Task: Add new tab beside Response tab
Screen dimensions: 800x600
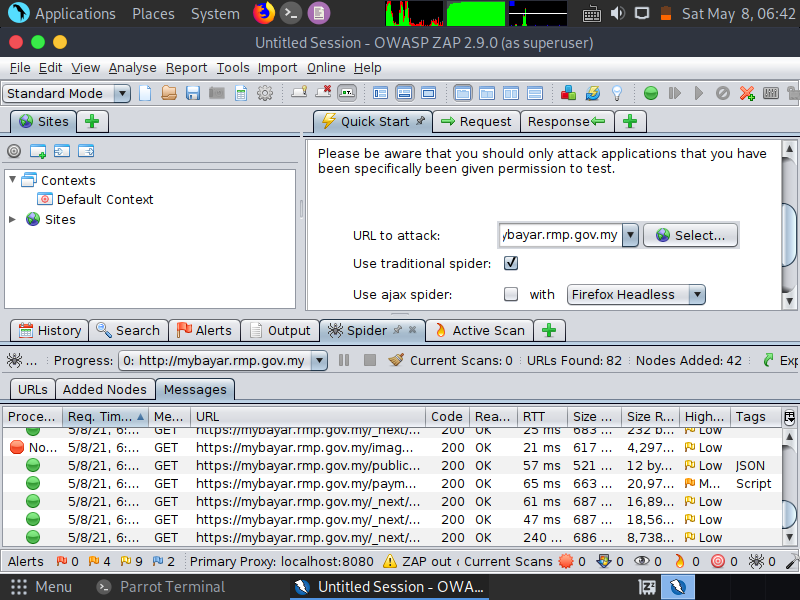Action: click(x=630, y=121)
